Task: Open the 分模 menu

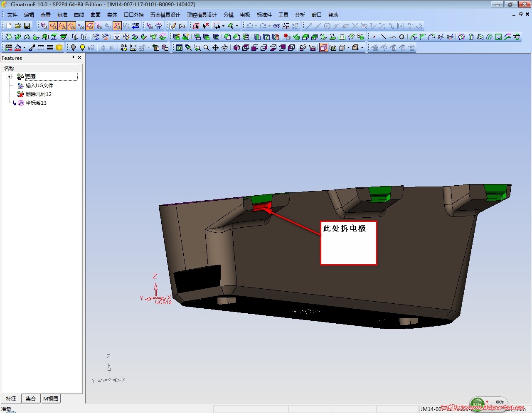Action: [229, 15]
